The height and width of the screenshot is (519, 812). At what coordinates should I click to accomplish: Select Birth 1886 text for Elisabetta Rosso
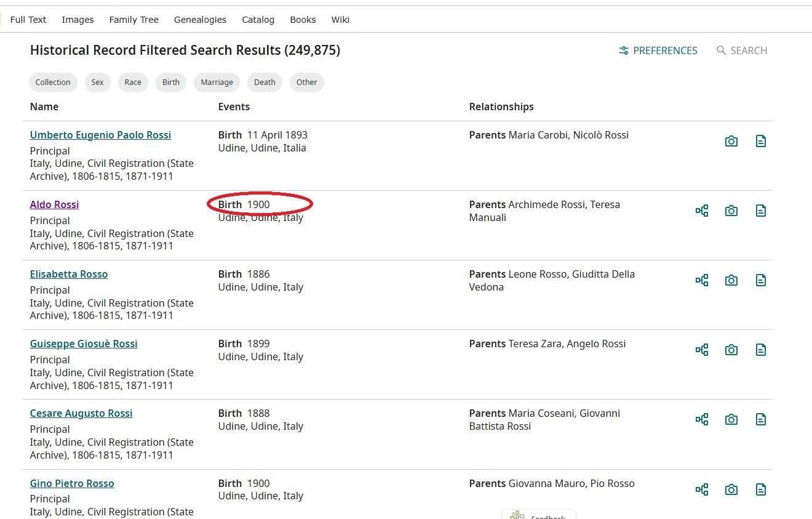click(x=244, y=275)
